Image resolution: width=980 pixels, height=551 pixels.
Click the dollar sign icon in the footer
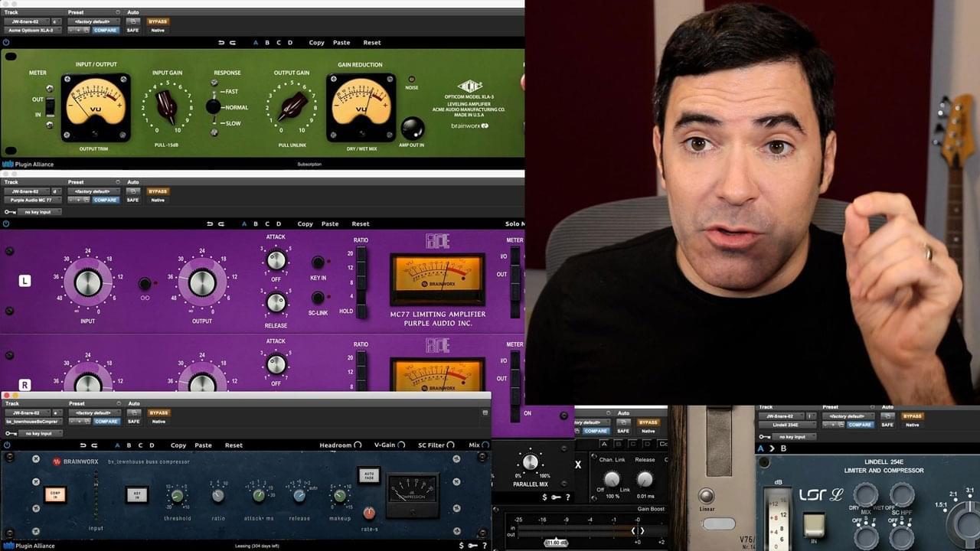[459, 545]
